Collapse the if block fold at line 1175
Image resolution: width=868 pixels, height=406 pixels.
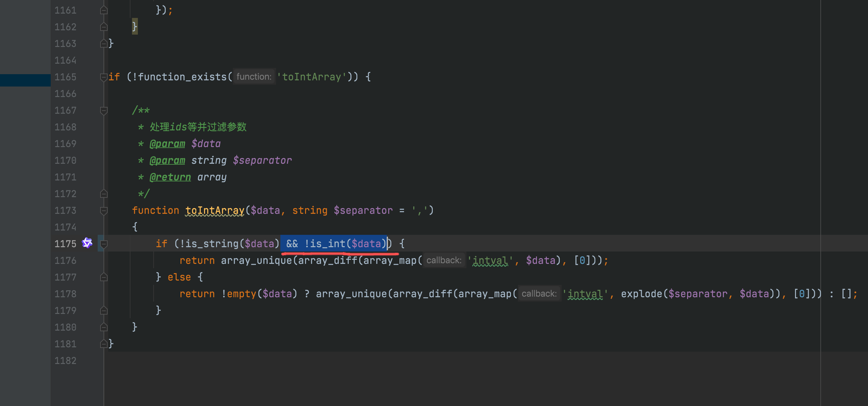point(104,244)
